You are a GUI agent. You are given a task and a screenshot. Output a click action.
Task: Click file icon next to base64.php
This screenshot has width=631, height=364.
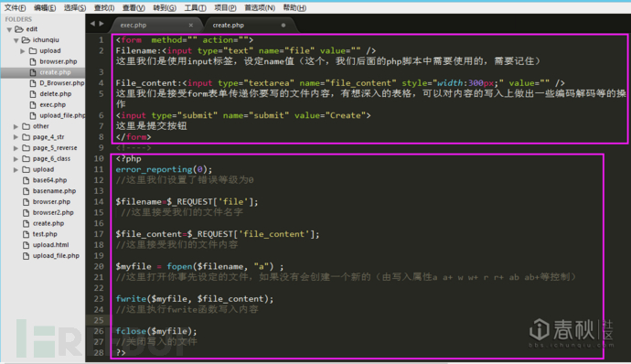tap(27, 180)
